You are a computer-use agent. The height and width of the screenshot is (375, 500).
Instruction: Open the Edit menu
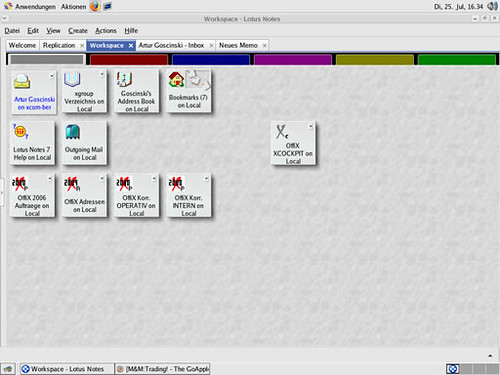[33, 31]
